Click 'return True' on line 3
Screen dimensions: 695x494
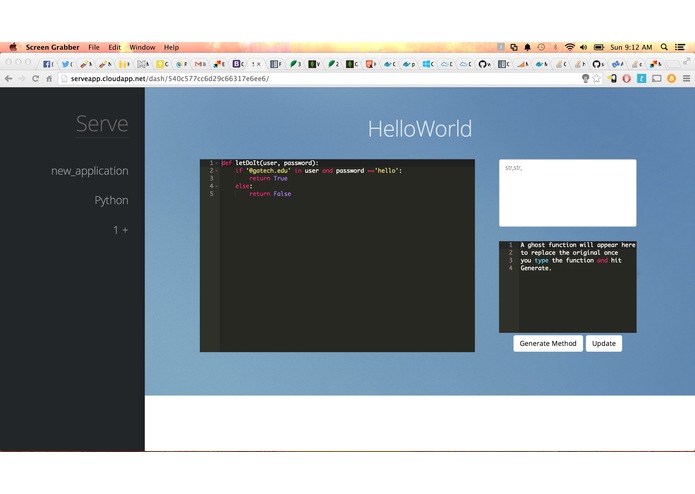tap(268, 179)
